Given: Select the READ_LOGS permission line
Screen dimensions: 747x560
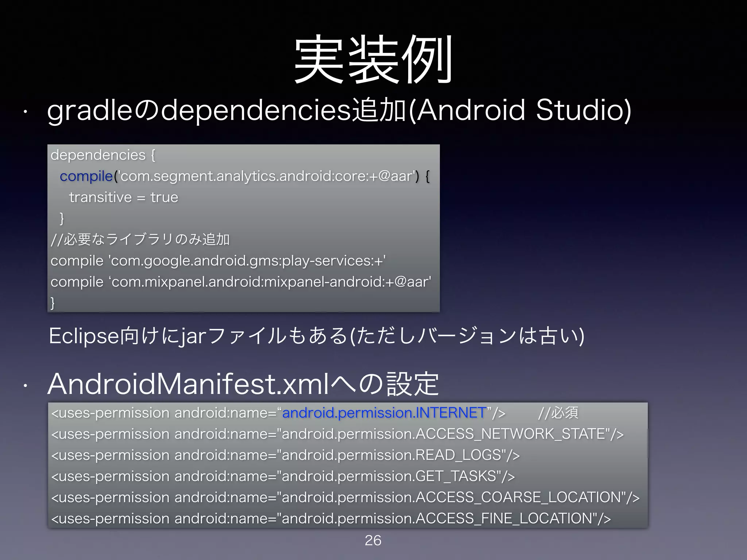Looking at the screenshot, I should [x=285, y=455].
